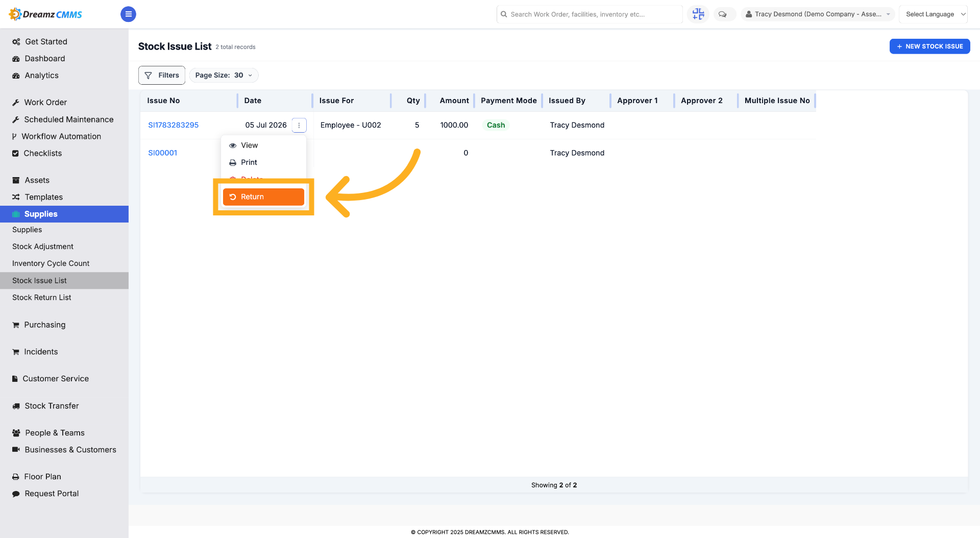Sort by the Issue For column header
This screenshot has width=980, height=538.
[x=336, y=101]
